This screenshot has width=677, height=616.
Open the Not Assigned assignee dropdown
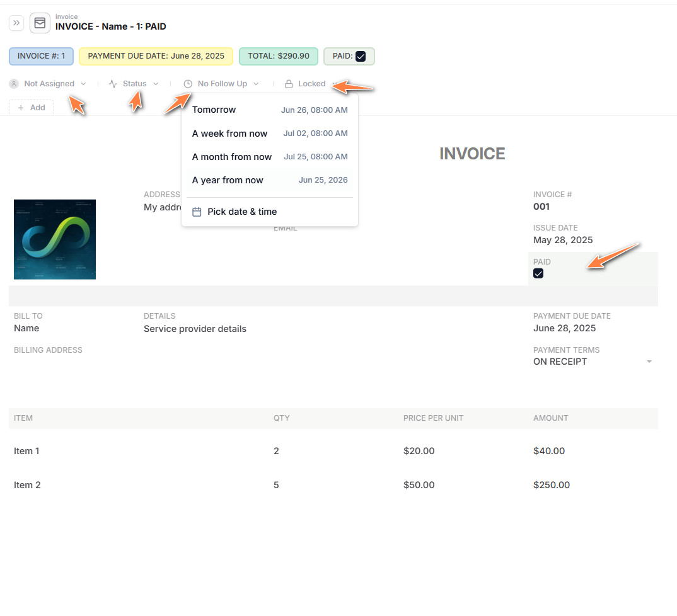(x=48, y=84)
